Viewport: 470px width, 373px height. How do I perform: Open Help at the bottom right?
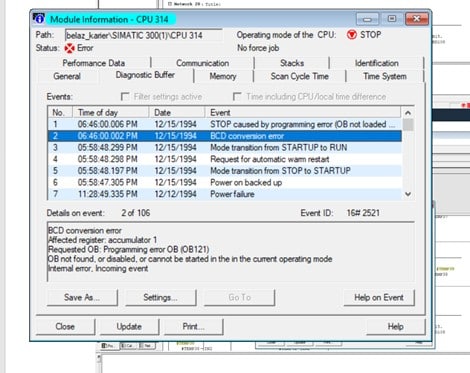(396, 327)
